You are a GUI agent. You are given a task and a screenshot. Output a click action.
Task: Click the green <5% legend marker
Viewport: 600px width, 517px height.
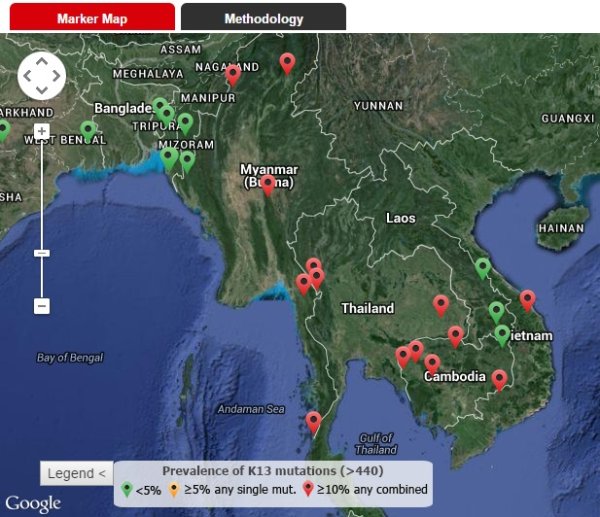click(126, 489)
